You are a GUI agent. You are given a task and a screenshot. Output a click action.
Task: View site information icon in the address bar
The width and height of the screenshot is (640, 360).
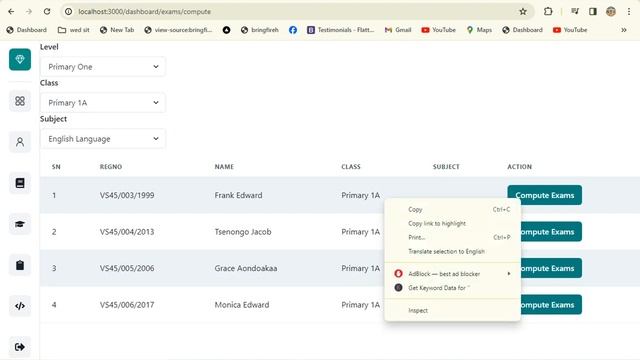click(x=69, y=11)
